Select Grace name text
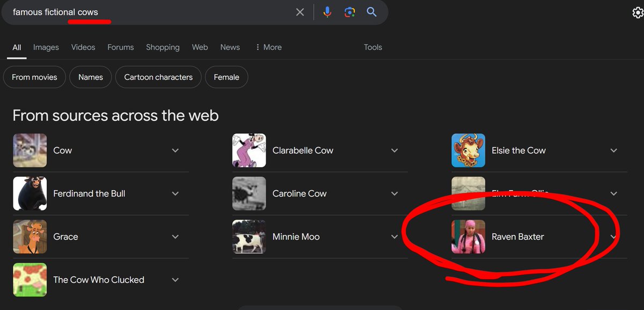This screenshot has width=644, height=310. 65,236
